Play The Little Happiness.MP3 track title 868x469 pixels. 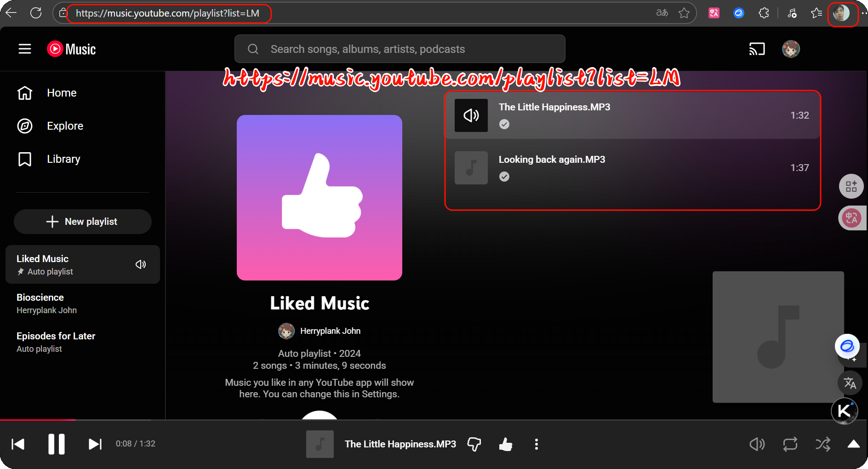554,107
